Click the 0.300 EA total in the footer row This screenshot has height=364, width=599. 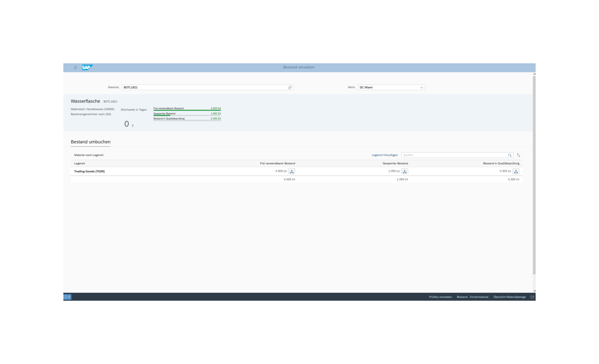[514, 180]
